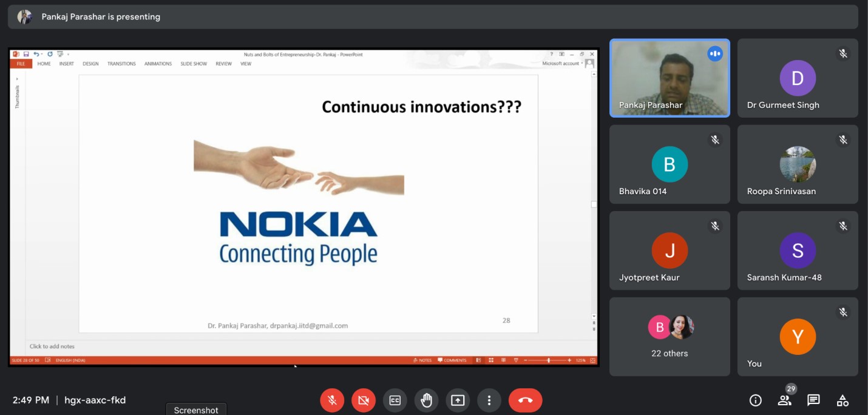The height and width of the screenshot is (415, 868).
Task: Click the 'Click to add notes' field
Action: coord(52,346)
